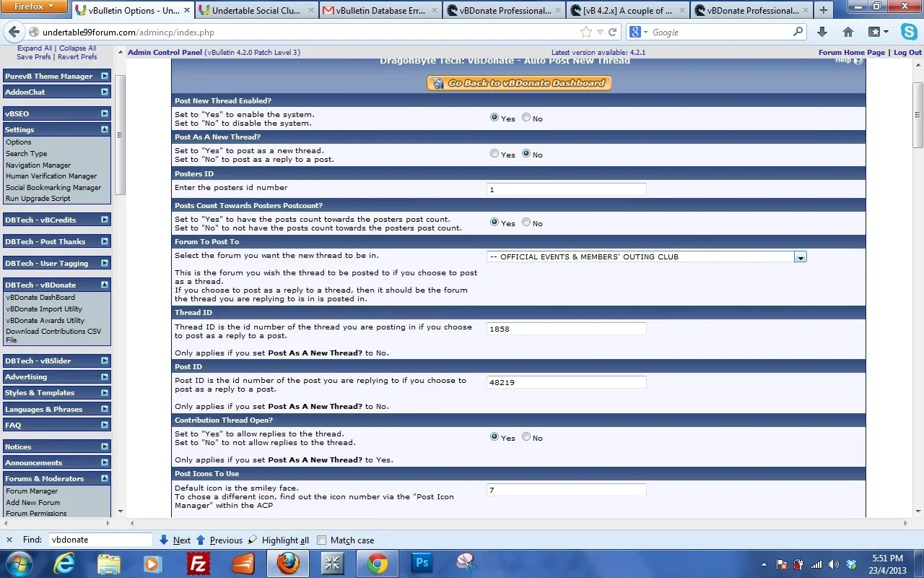
Task: Go to Firefox home page icon
Action: (848, 33)
